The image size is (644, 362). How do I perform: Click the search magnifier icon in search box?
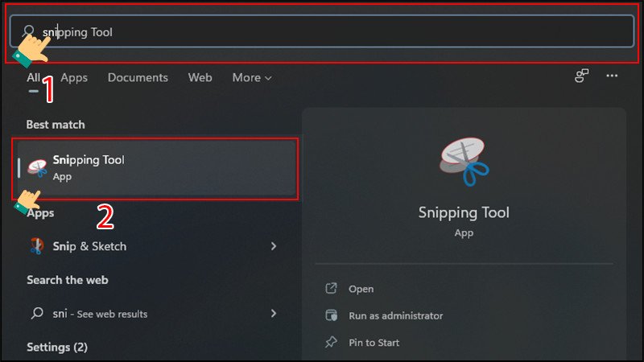28,31
